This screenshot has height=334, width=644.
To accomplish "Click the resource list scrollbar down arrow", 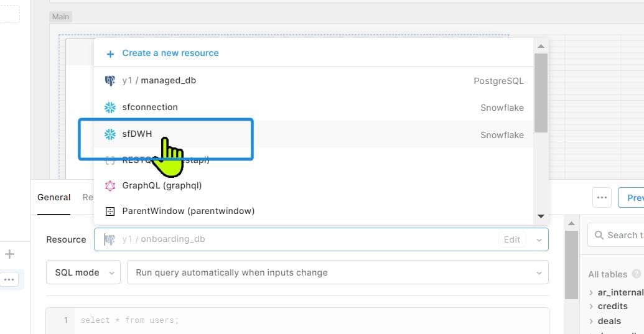I will [541, 216].
